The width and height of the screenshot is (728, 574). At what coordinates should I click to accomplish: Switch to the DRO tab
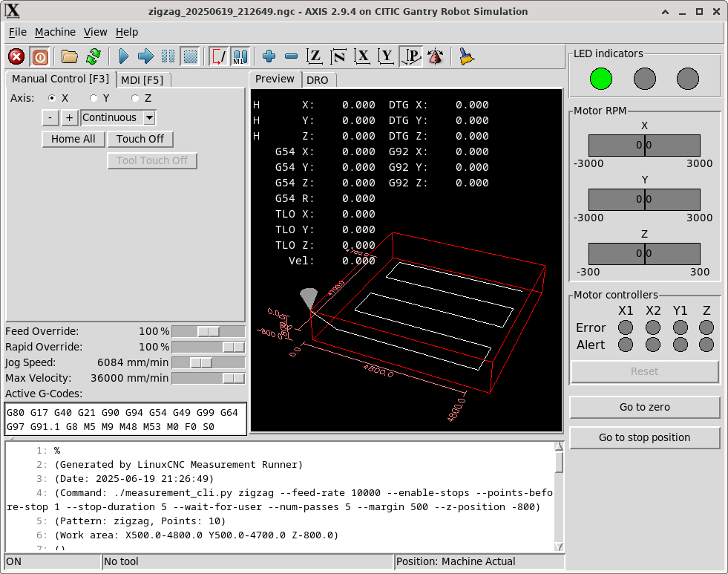(x=318, y=79)
